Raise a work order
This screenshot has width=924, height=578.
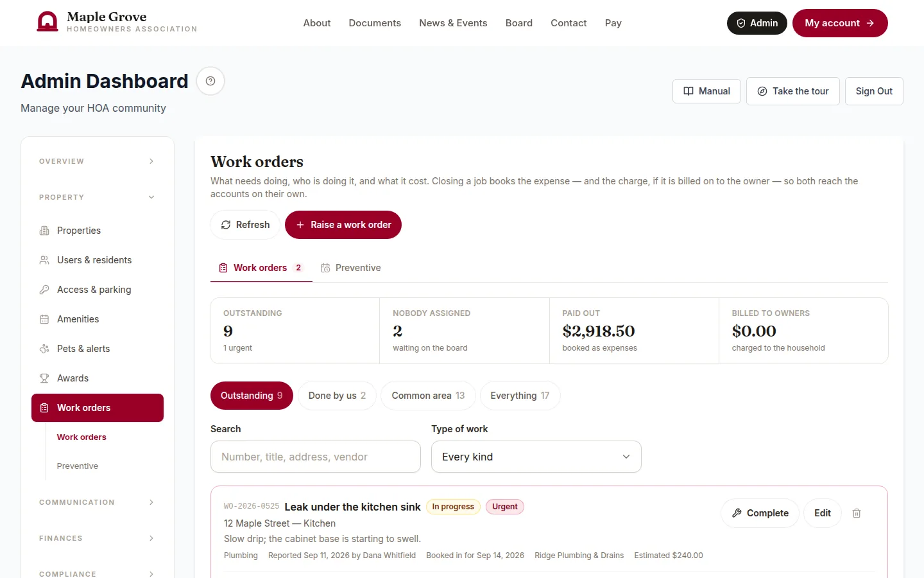(343, 225)
